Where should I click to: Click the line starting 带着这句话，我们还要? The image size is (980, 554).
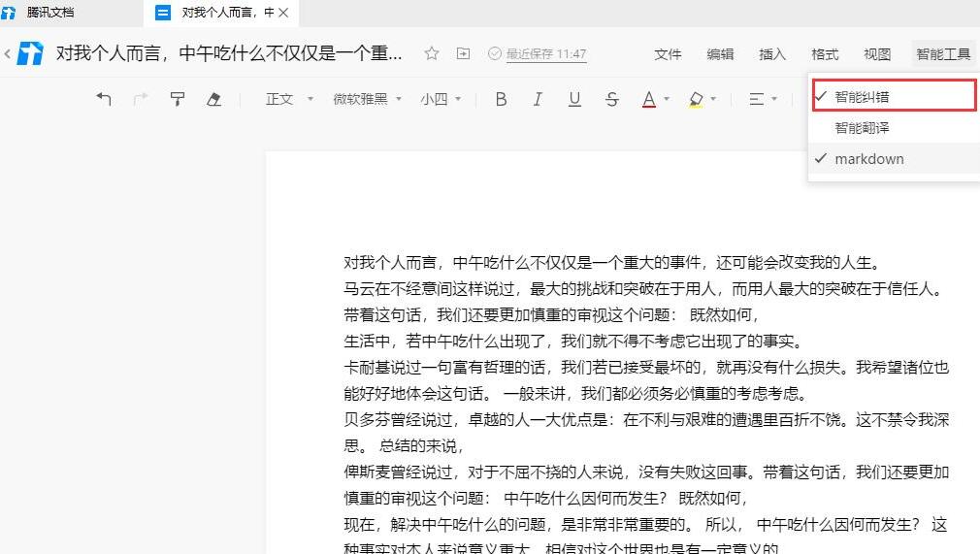tap(550, 315)
